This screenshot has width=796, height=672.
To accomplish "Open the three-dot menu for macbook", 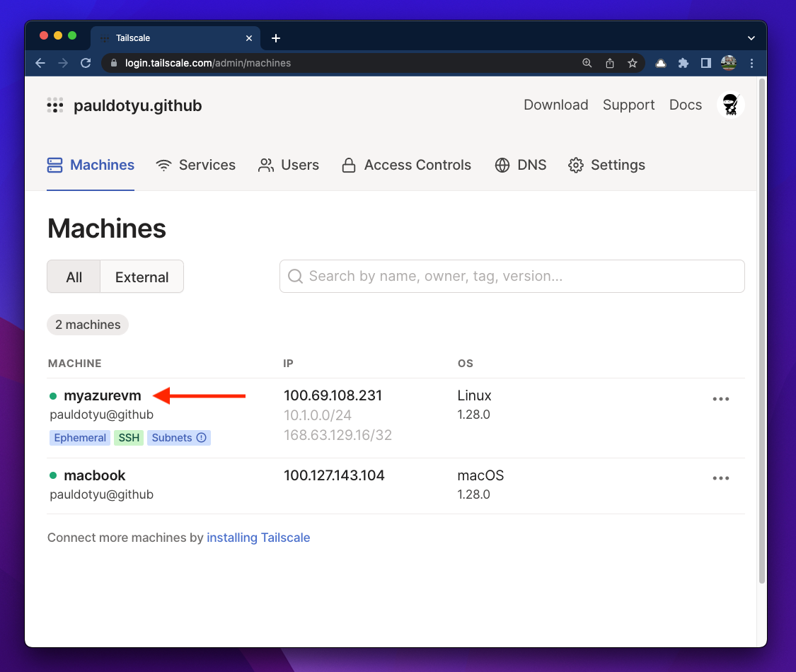I will point(720,478).
